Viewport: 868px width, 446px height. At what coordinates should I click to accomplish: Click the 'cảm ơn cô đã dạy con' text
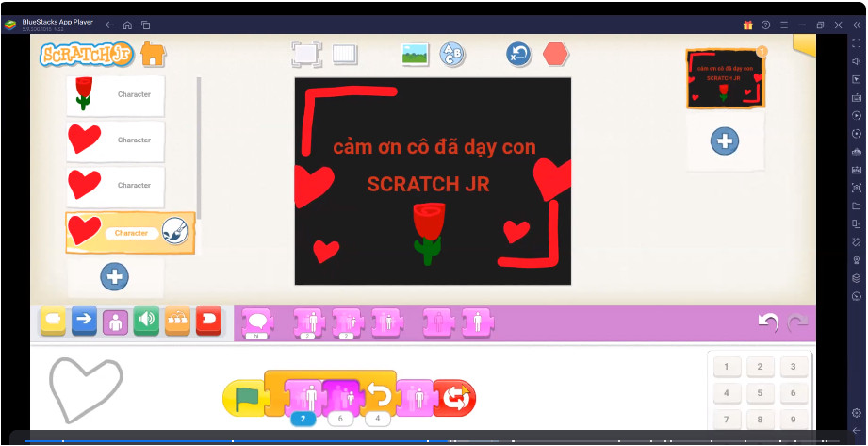point(434,147)
